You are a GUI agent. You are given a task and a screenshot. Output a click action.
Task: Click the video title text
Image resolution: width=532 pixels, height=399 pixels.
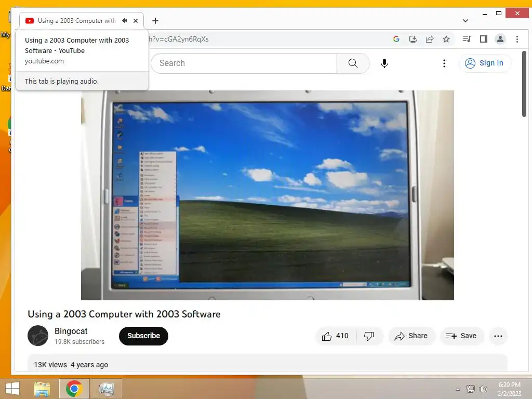pos(124,314)
